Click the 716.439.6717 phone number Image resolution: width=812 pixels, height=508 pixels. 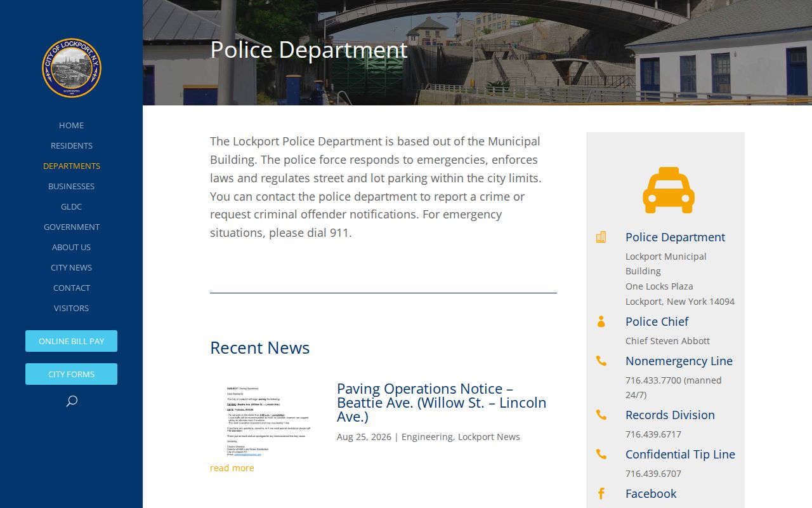(653, 434)
